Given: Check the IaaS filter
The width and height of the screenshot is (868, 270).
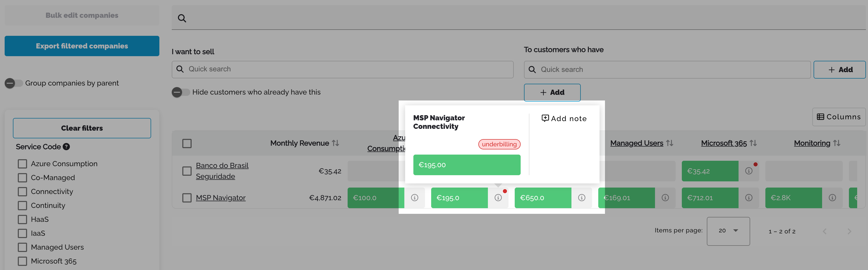Looking at the screenshot, I should (x=22, y=233).
